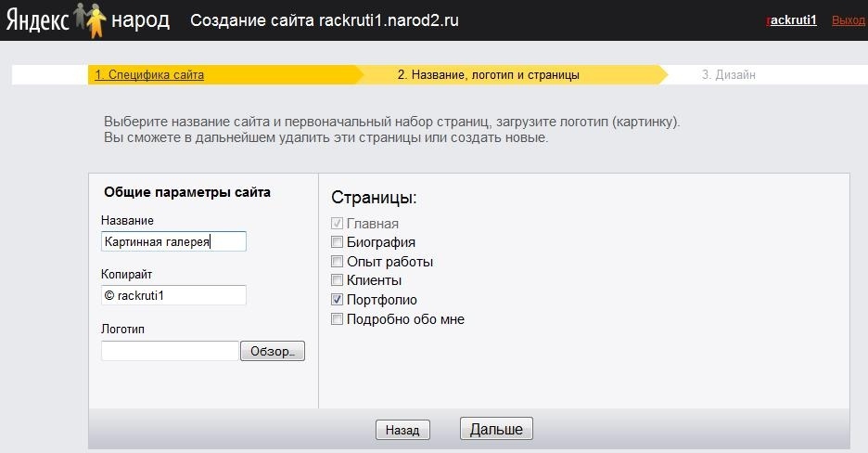868x453 pixels.
Task: Click the Yandex Narod people logo icon
Action: point(90,19)
